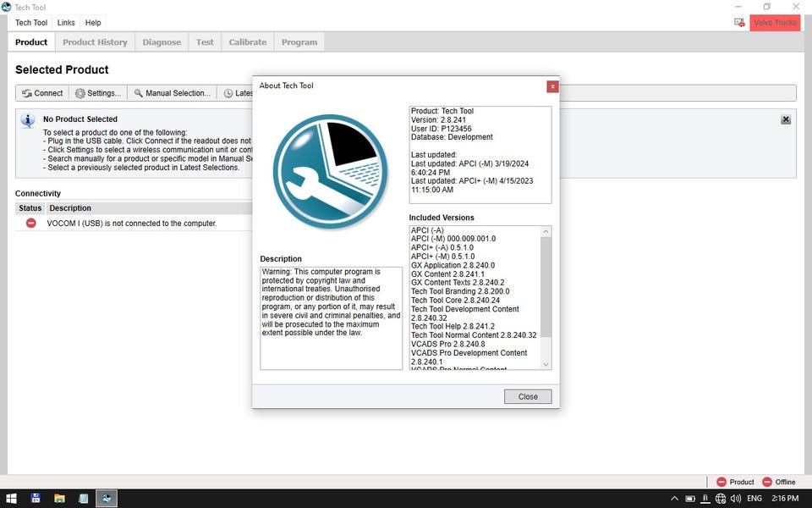Click 'User ID: P123456' text

tap(442, 129)
